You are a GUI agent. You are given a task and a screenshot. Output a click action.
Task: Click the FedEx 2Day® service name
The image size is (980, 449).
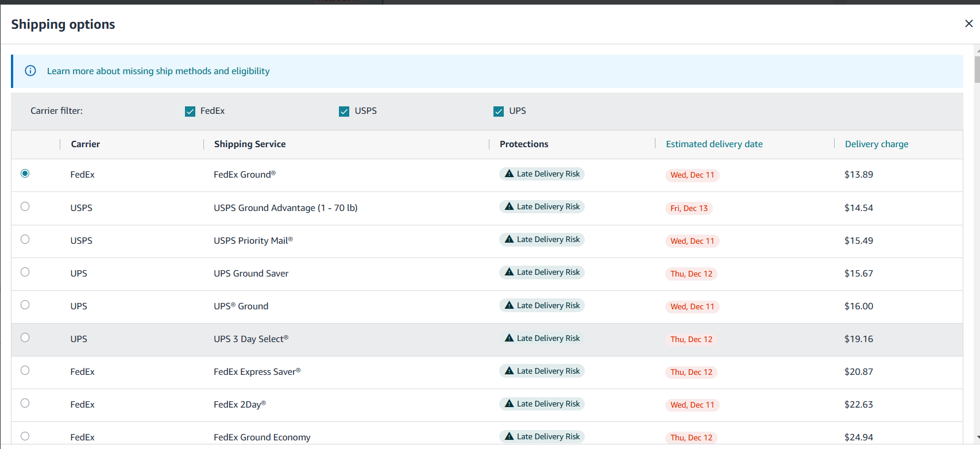pos(240,405)
